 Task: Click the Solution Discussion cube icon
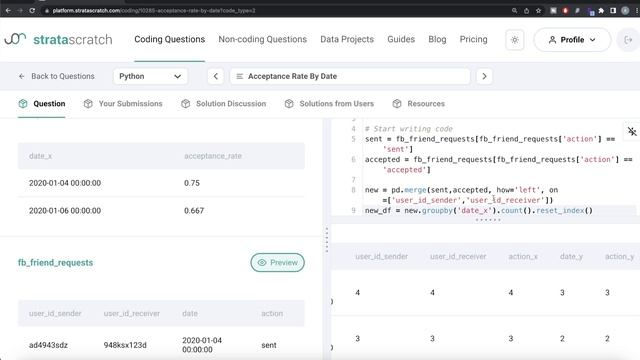(x=185, y=104)
